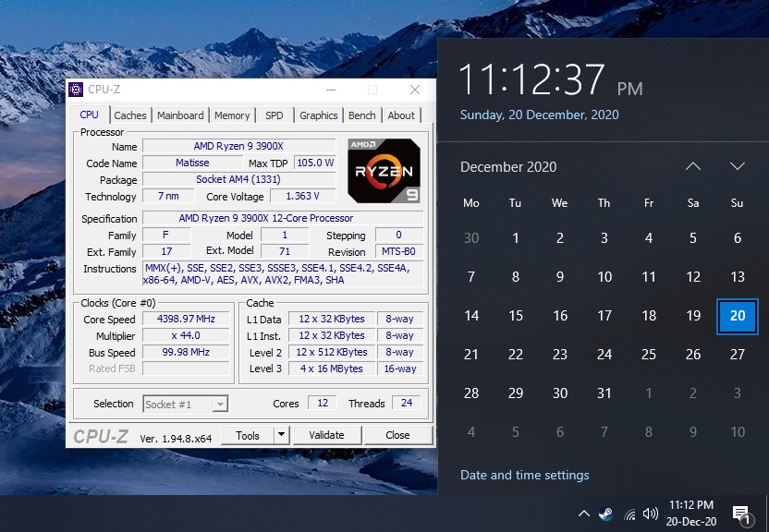Click the Close button in CPU-Z
The width and height of the screenshot is (769, 532).
point(397,435)
